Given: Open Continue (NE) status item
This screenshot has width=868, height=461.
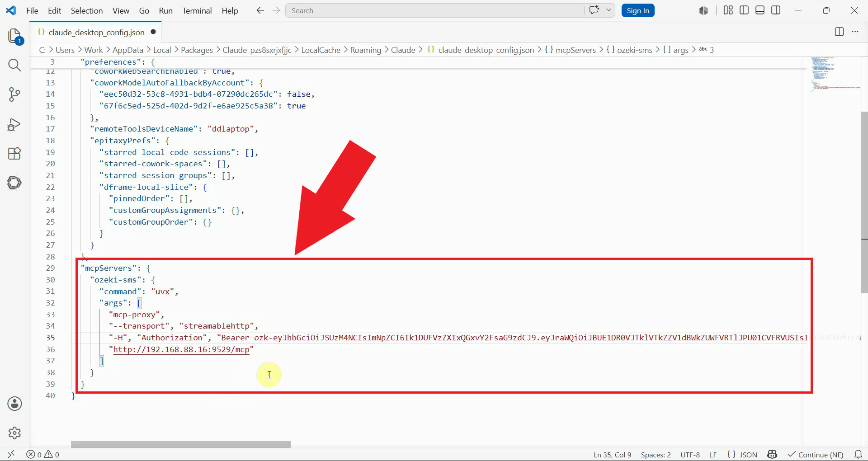Looking at the screenshot, I should (x=816, y=455).
